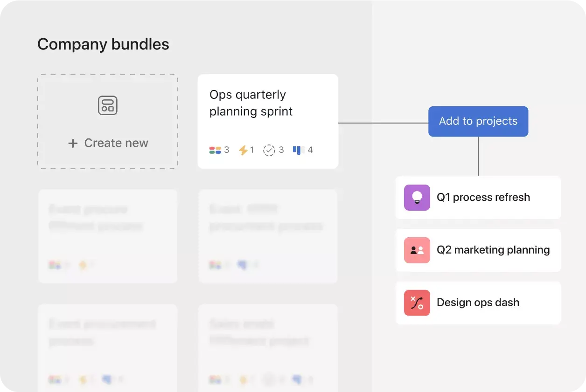Open the faded Event procurement process card
This screenshot has height=392, width=586.
point(107,347)
